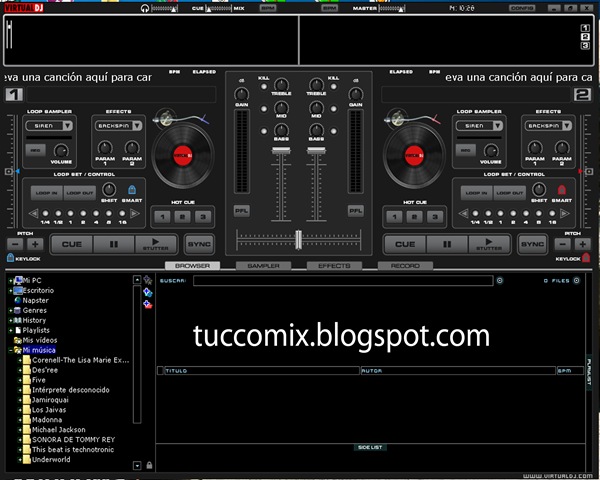This screenshot has height=480, width=600.
Task: Click the pitch minus button on deck 1
Action: point(15,244)
